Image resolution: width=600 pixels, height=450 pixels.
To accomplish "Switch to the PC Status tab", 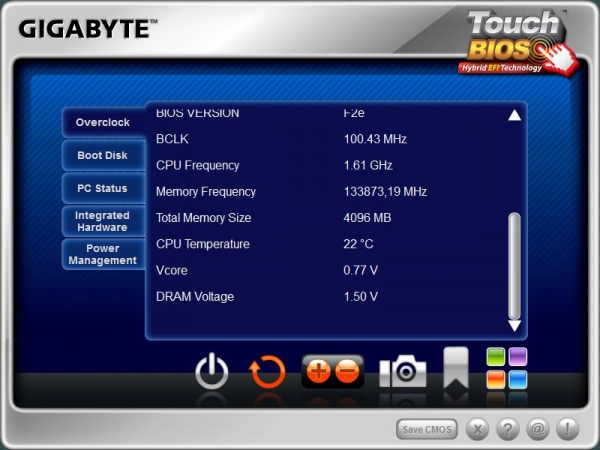I will pos(103,188).
